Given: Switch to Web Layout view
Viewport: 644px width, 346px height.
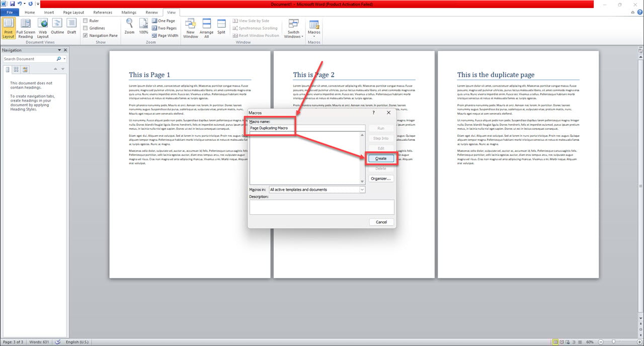Looking at the screenshot, I should (42, 28).
